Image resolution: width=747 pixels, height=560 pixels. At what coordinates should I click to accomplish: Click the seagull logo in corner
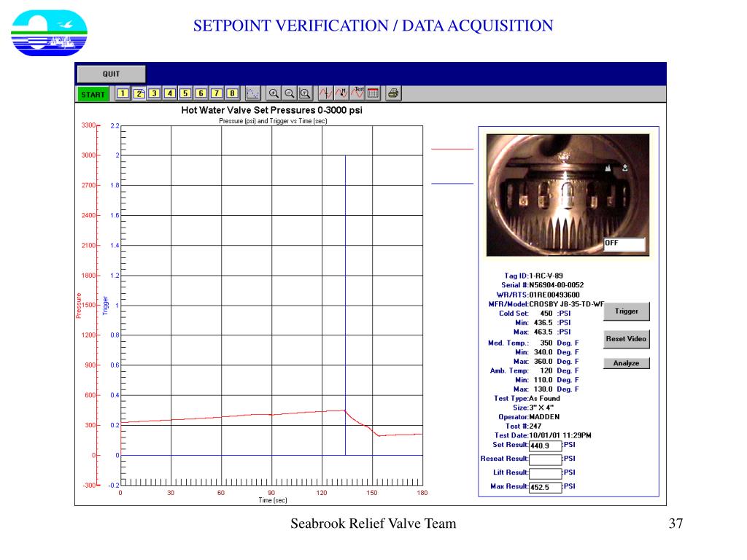(x=49, y=33)
